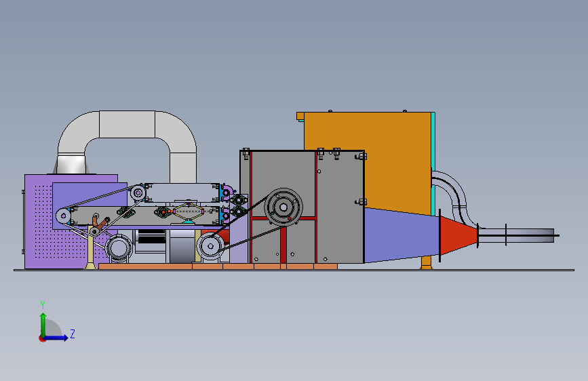Viewport: 588px width, 381px height.
Task: Select the yellow diamond-shaped linkage
Action: [x=189, y=212]
